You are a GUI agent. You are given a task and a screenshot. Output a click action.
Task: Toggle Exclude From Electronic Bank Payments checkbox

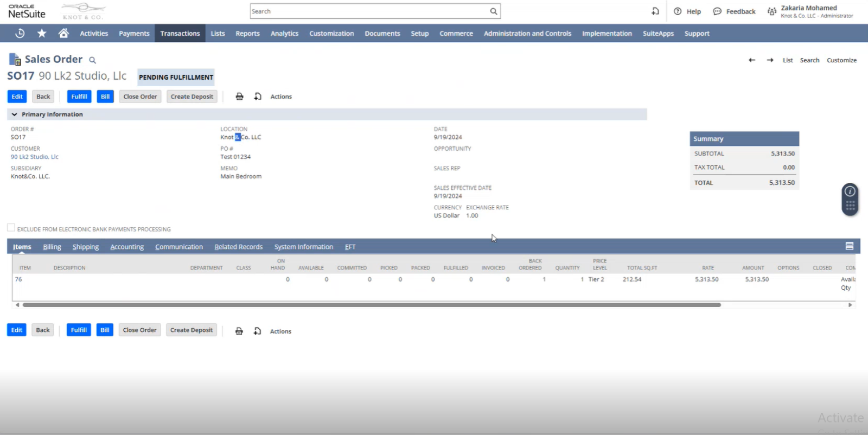11,228
